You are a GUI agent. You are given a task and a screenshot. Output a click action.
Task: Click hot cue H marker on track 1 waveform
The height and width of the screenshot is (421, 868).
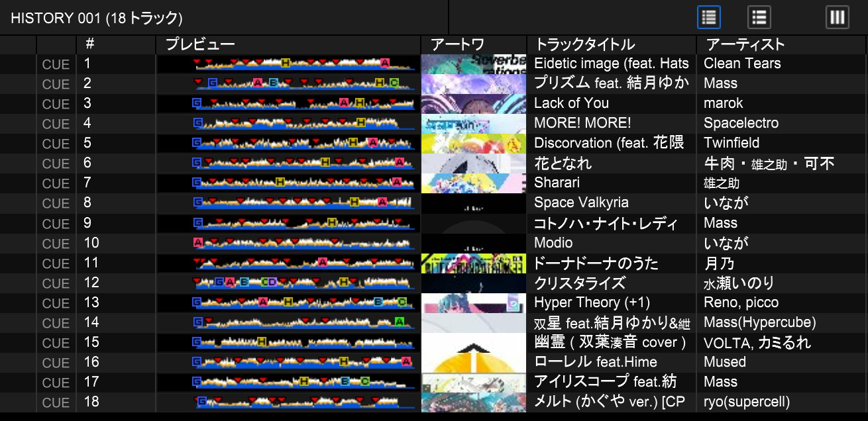285,63
